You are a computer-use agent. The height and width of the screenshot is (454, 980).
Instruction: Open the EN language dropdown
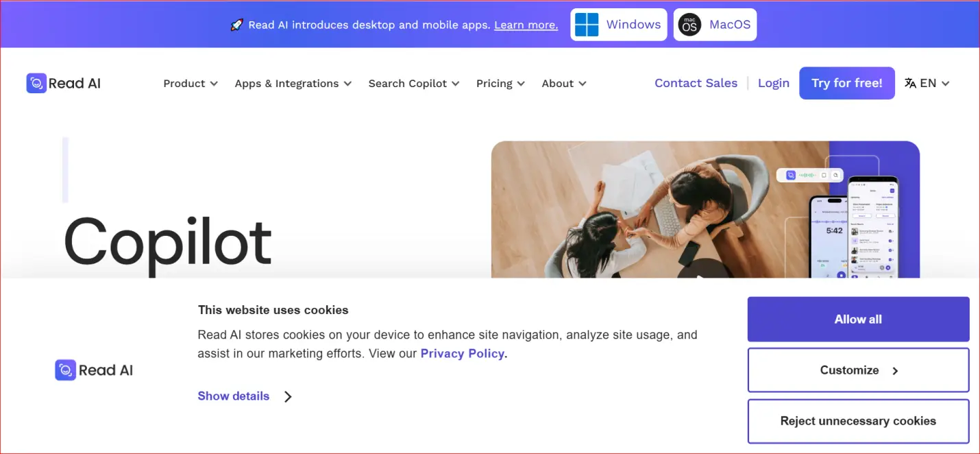[929, 82]
